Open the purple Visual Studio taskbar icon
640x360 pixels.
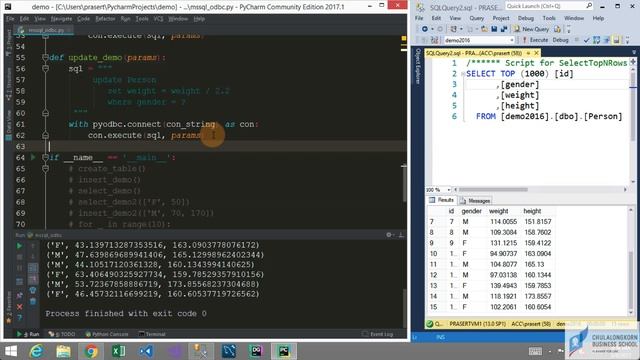click(x=174, y=351)
